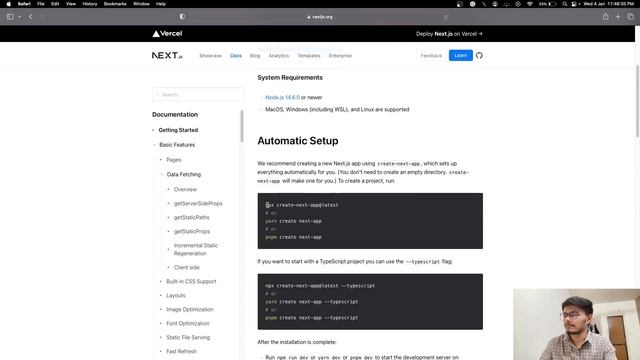The width and height of the screenshot is (640, 360).
Task: Expand Fast Refresh sidebar item
Action: (x=181, y=351)
